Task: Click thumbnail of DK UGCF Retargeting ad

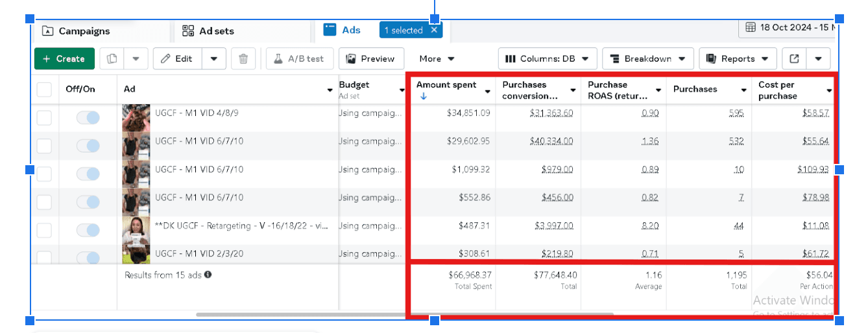Action: 136,230
